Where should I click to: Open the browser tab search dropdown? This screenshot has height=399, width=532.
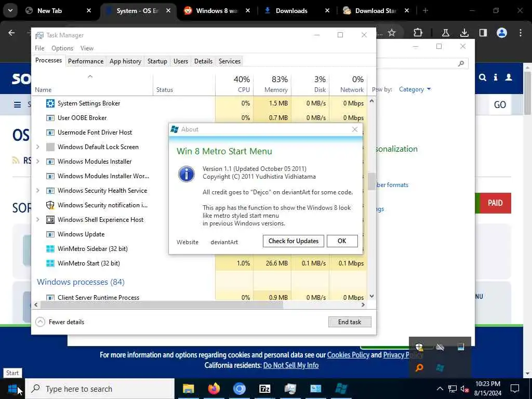10,10
